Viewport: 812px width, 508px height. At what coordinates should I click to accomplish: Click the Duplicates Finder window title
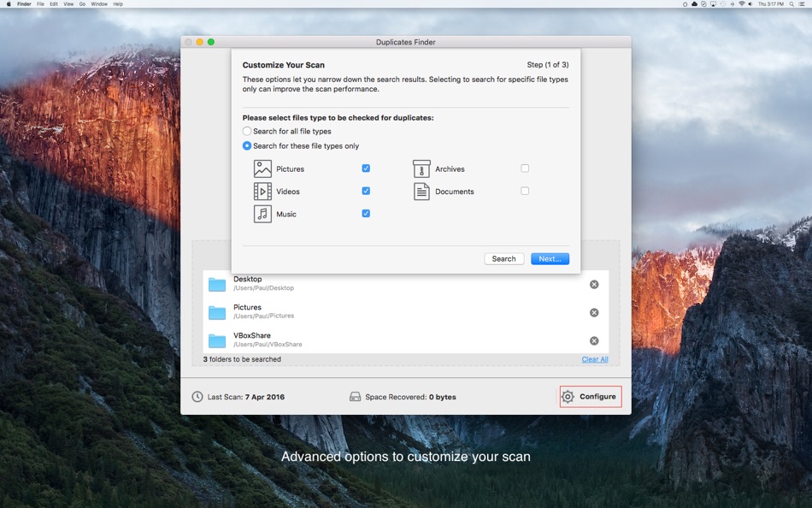pos(405,42)
